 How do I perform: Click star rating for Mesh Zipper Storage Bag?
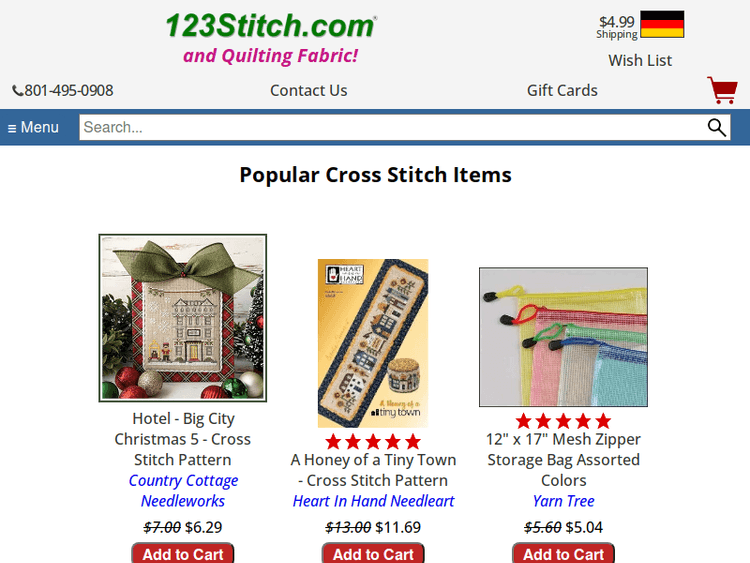[563, 421]
